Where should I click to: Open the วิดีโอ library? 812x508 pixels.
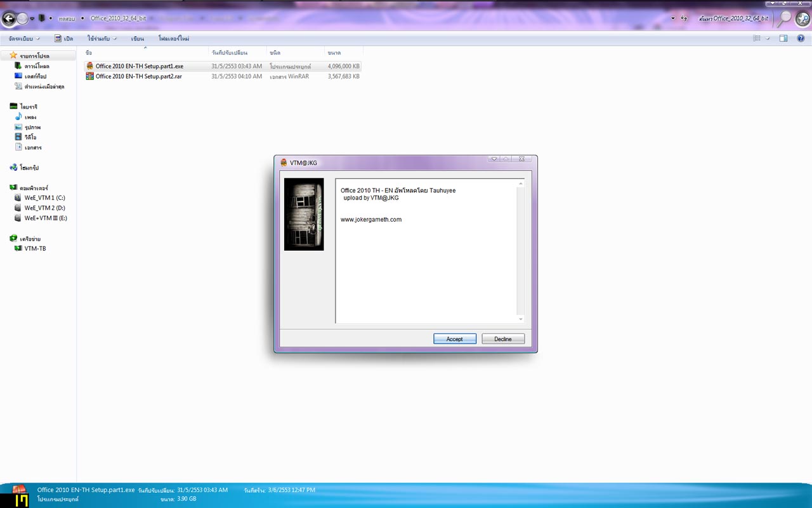[30, 137]
